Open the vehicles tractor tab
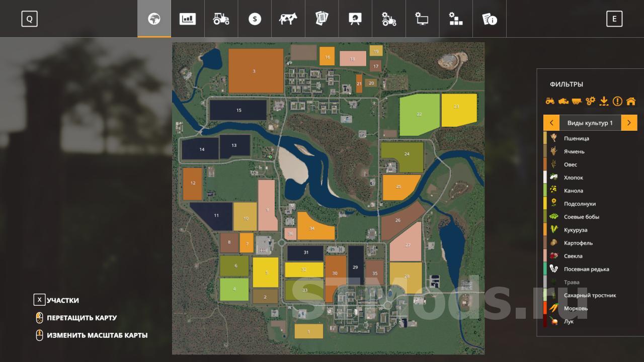Screen dimensions: 644x362 (221, 19)
